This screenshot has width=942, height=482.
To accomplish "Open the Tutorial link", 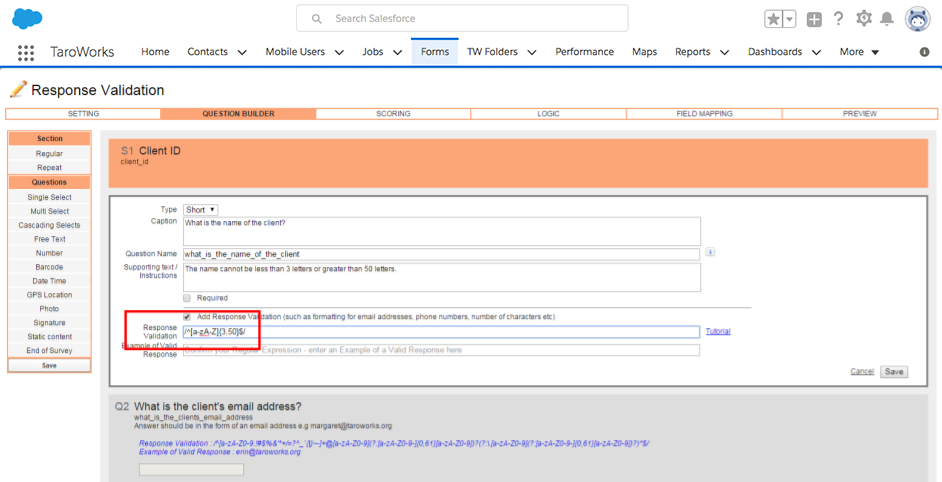I will tap(718, 331).
